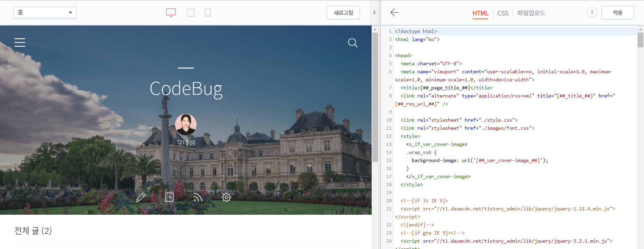
Task: Click the images/font.css stylesheet line
Action: click(468, 128)
